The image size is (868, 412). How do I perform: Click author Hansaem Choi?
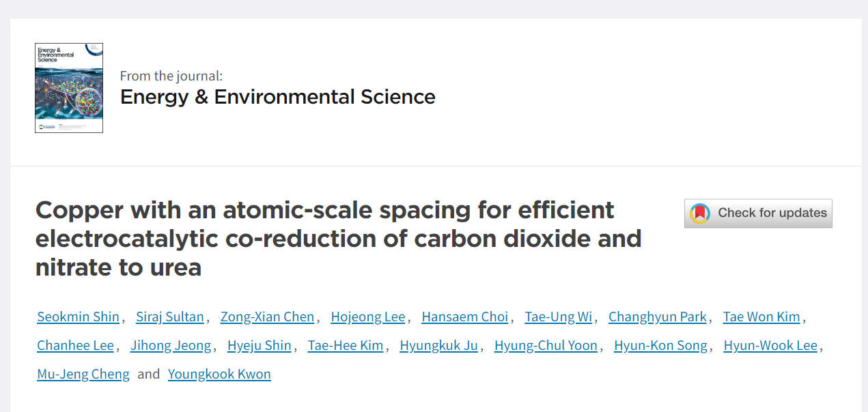point(465,317)
